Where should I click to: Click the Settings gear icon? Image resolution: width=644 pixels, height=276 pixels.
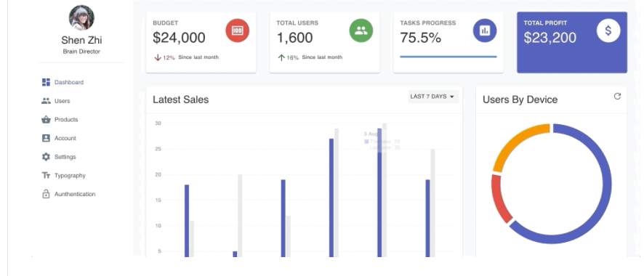(46, 157)
